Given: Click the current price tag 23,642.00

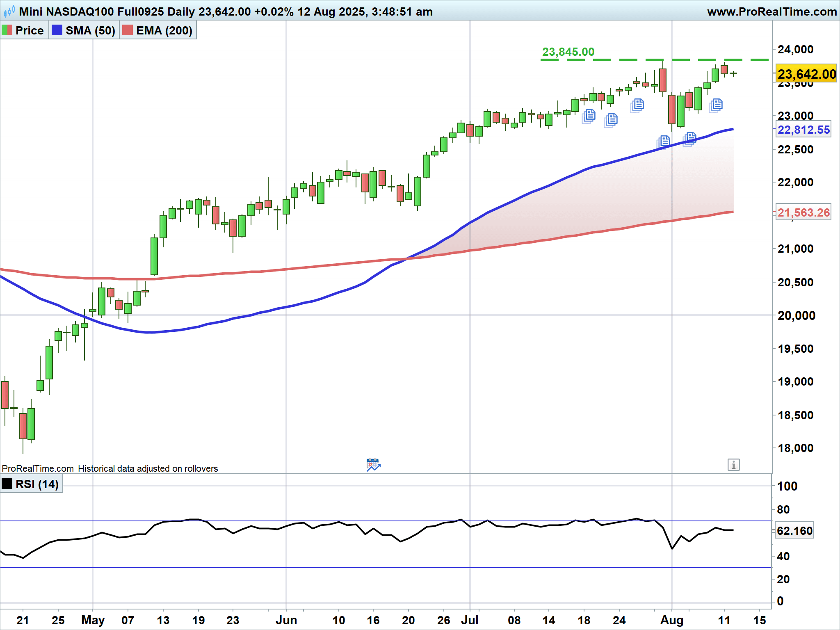Looking at the screenshot, I should [806, 74].
